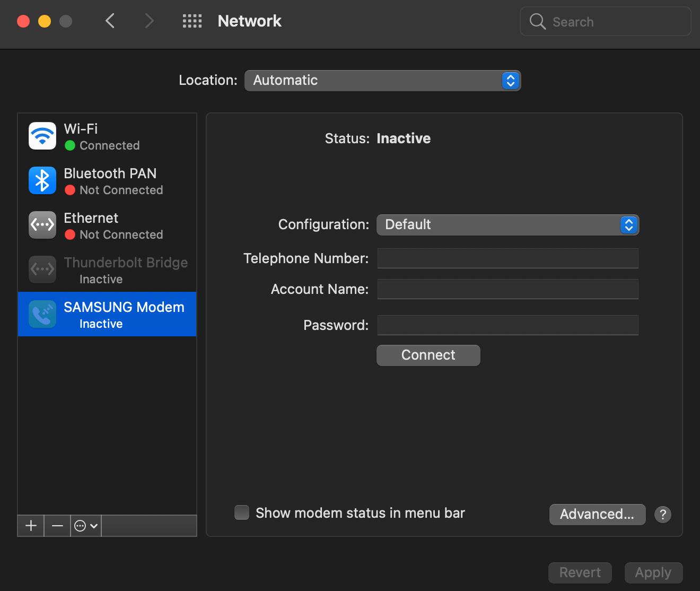
Task: Open the Location Automatic dropdown
Action: coord(382,81)
